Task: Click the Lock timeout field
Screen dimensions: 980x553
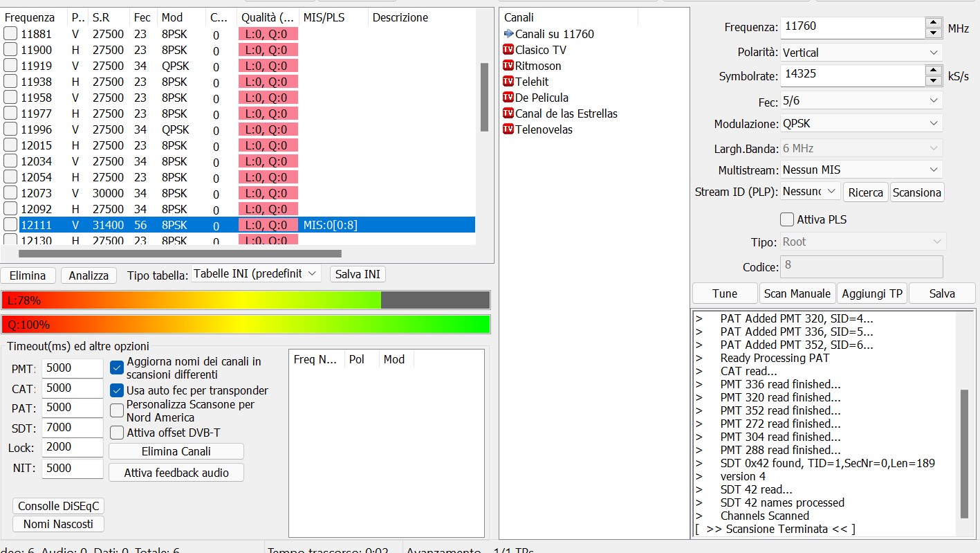Action: [x=72, y=447]
